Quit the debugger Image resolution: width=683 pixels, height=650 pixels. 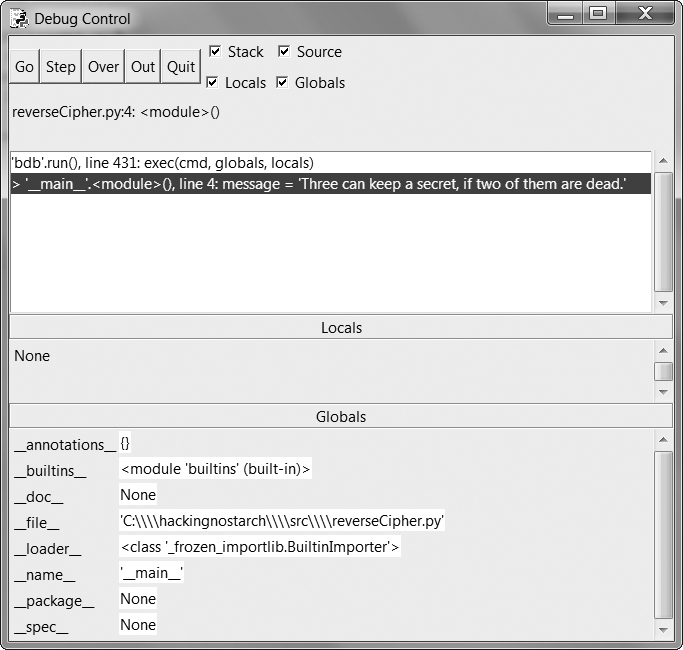click(181, 66)
